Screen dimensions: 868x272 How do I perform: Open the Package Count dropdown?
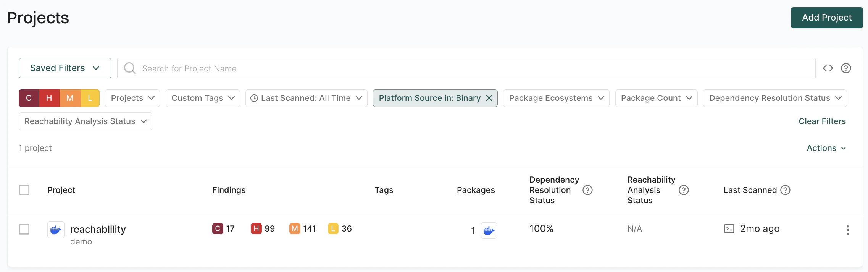pos(656,98)
